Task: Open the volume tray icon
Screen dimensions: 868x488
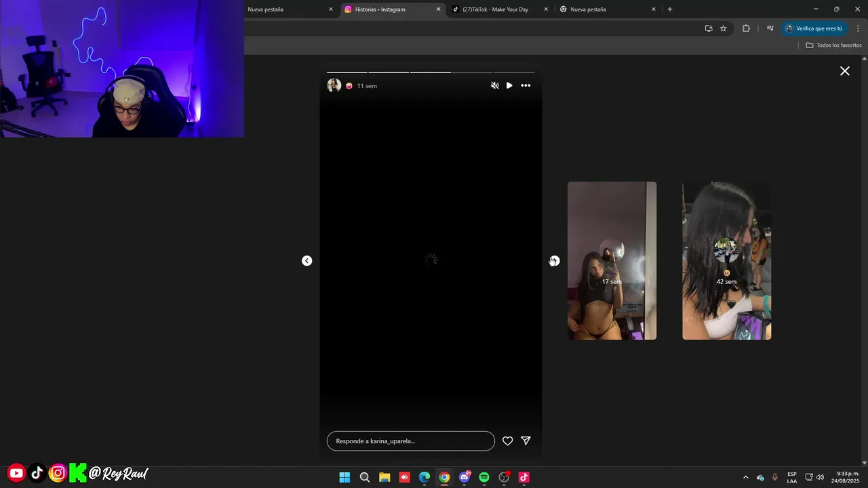Action: tap(821, 477)
